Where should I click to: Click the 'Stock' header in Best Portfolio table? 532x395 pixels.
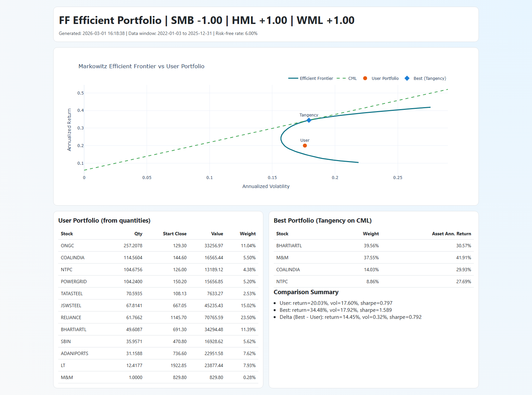[x=282, y=234]
